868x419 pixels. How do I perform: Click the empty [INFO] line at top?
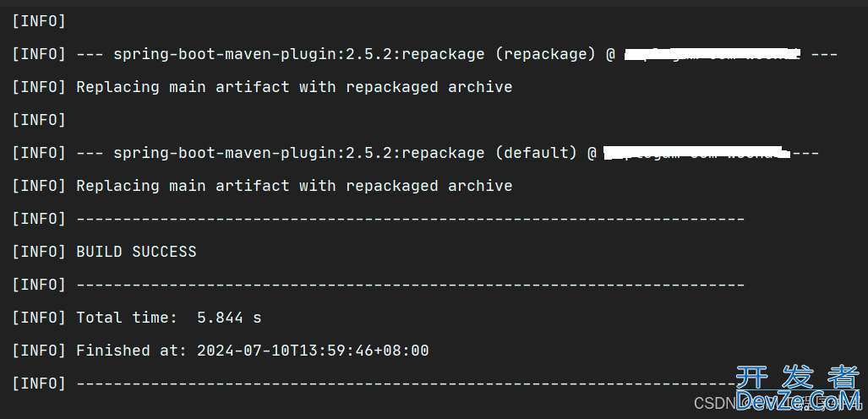coord(39,22)
